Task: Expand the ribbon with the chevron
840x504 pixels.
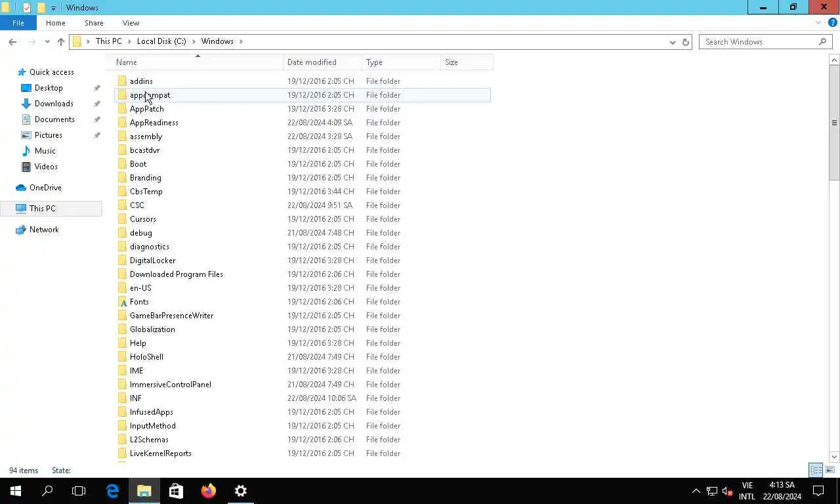Action: (x=818, y=23)
